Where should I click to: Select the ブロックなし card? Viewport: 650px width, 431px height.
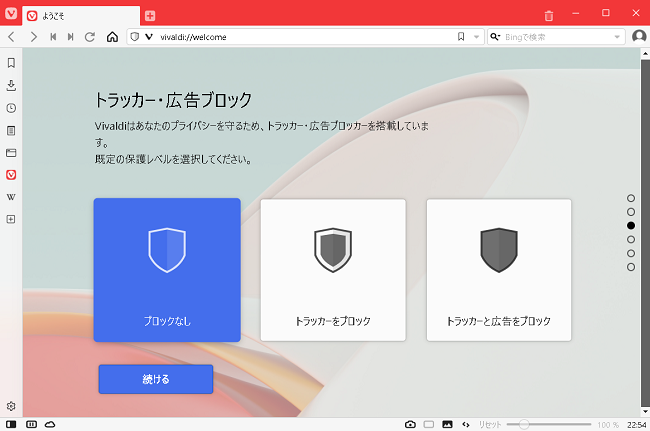click(167, 270)
